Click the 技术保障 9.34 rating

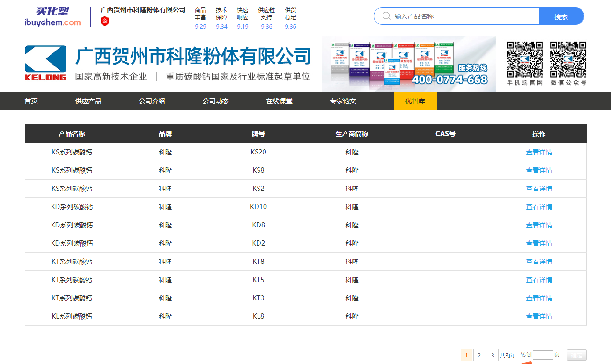(221, 18)
